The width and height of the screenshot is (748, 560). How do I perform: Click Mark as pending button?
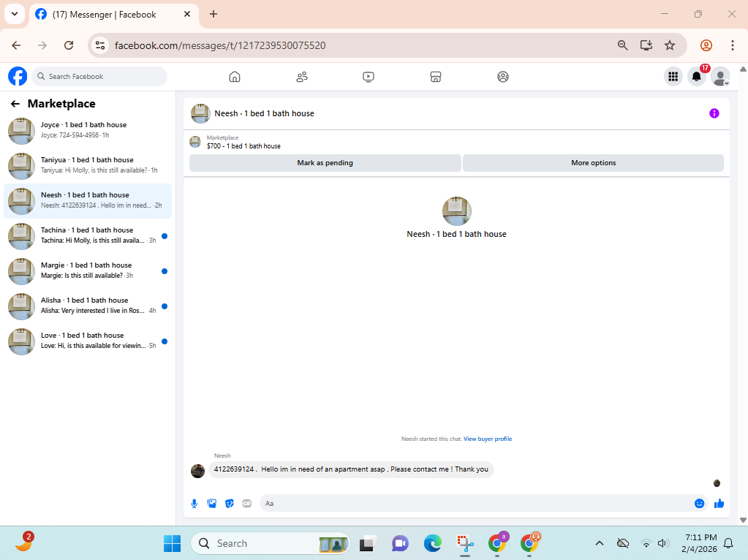[325, 162]
